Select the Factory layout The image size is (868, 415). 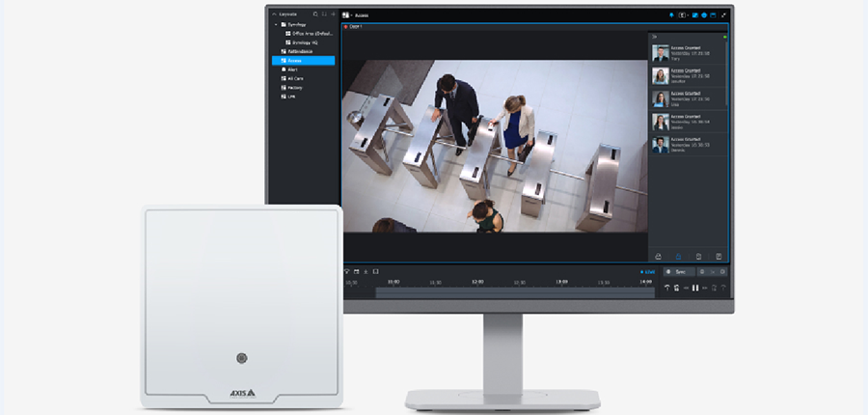[296, 87]
